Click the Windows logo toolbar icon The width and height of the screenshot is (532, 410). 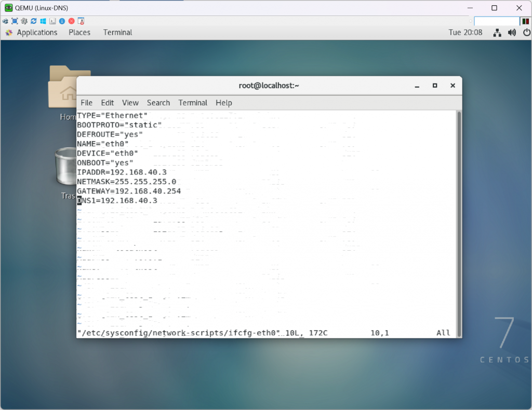click(43, 21)
